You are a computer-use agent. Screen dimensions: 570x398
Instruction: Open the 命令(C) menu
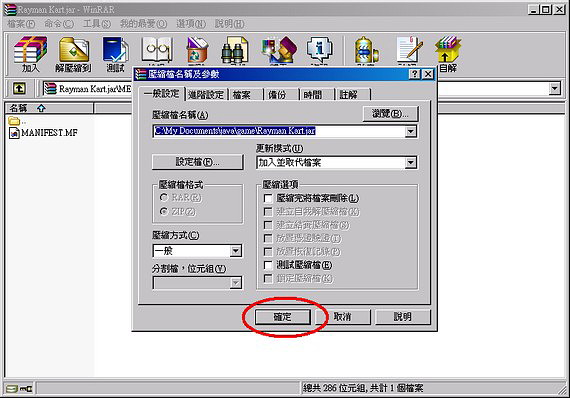(59, 24)
